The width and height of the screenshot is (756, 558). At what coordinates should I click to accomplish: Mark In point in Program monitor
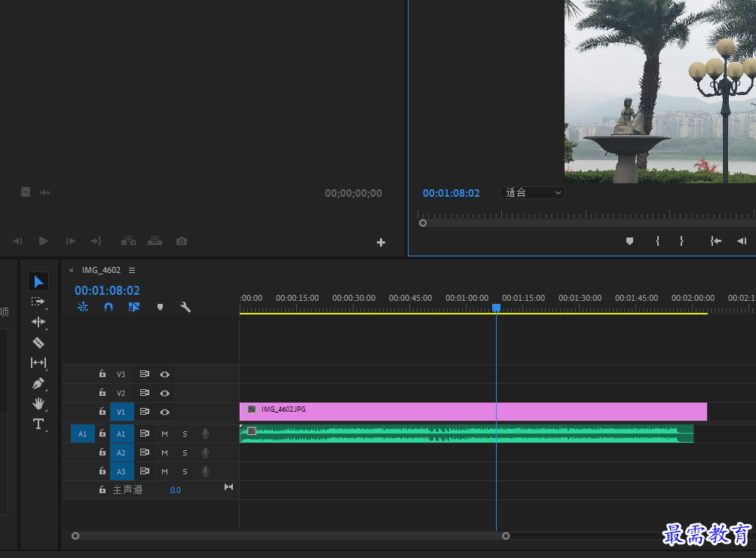(657, 241)
